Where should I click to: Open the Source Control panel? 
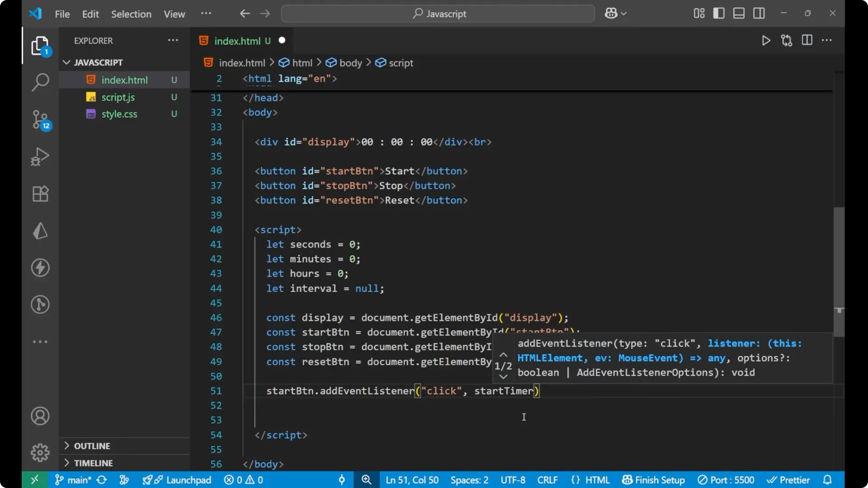click(x=40, y=119)
